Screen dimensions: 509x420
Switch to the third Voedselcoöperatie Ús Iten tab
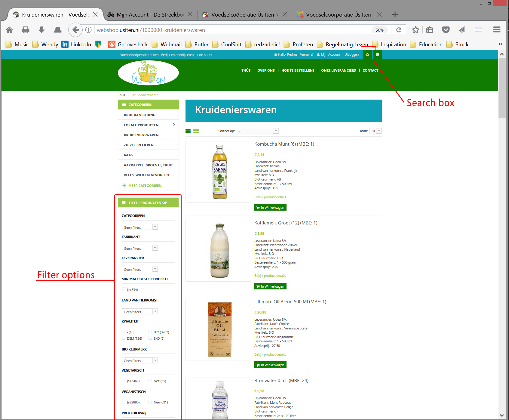point(244,14)
